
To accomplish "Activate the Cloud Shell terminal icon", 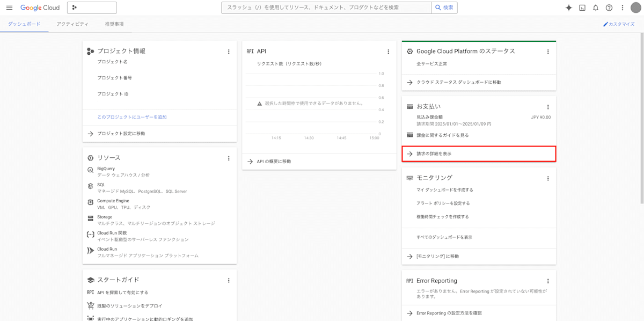I will click(582, 8).
